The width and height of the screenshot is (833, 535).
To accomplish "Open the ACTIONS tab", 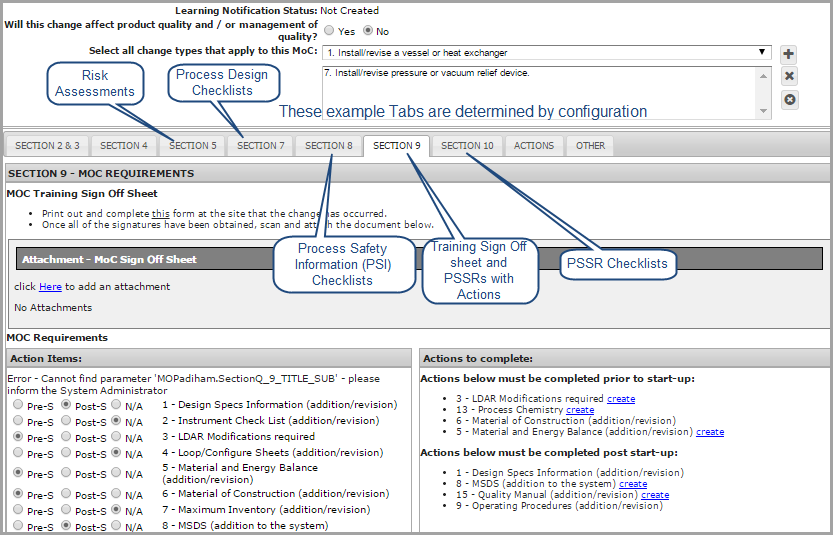I will coord(533,146).
